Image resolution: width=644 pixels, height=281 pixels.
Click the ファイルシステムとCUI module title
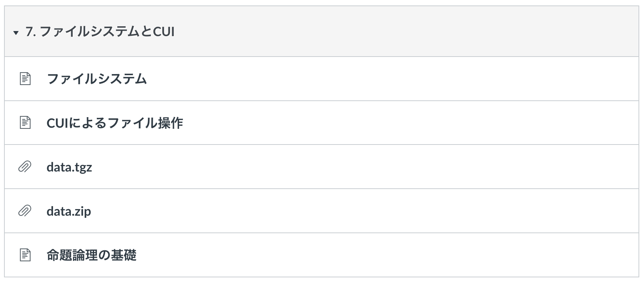[106, 32]
